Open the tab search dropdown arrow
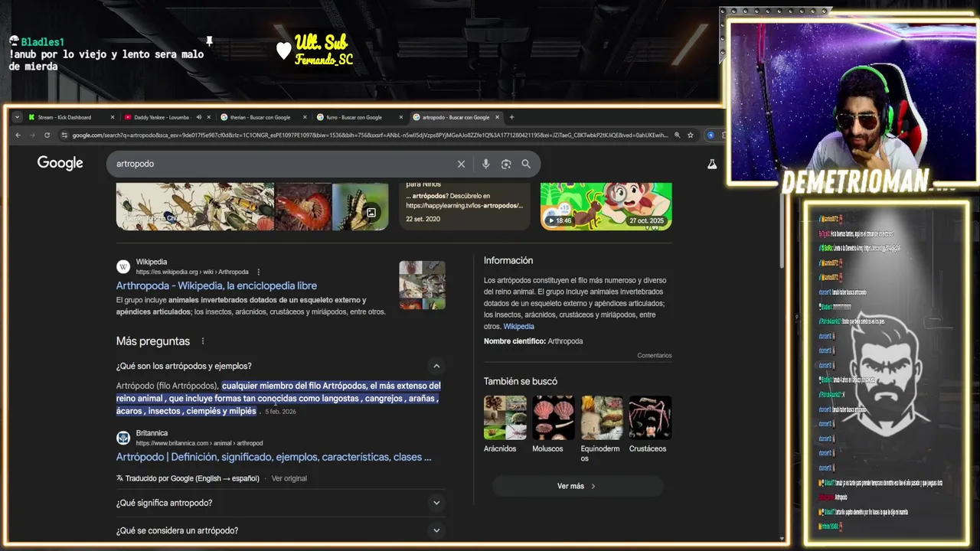Screen dimensions: 980x551 [x=17, y=117]
